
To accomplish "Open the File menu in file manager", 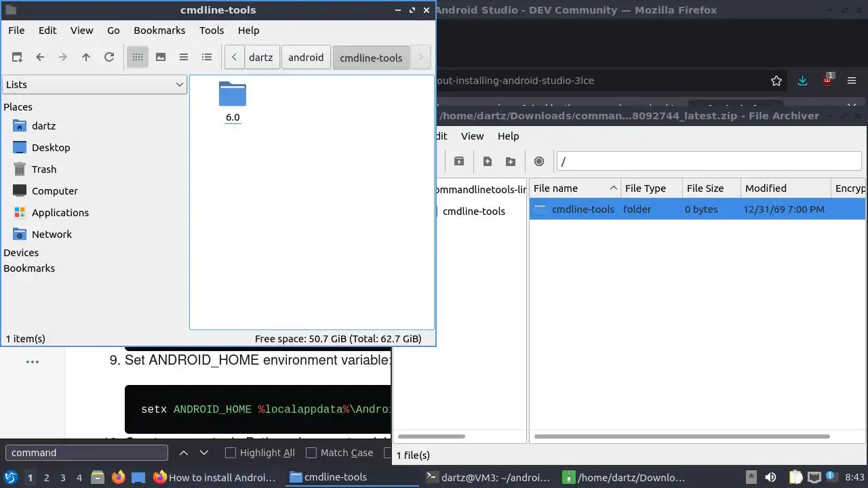I will pyautogui.click(x=16, y=30).
